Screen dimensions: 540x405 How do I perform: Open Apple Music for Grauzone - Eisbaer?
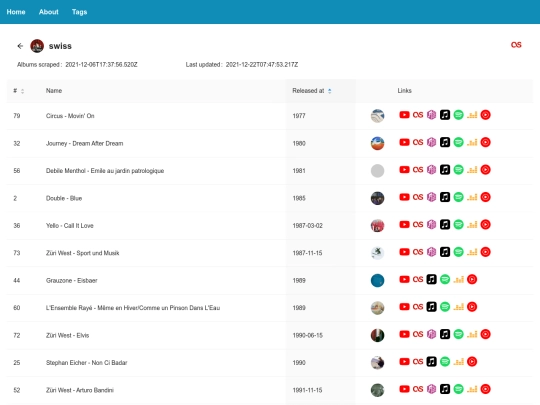pyautogui.click(x=432, y=279)
